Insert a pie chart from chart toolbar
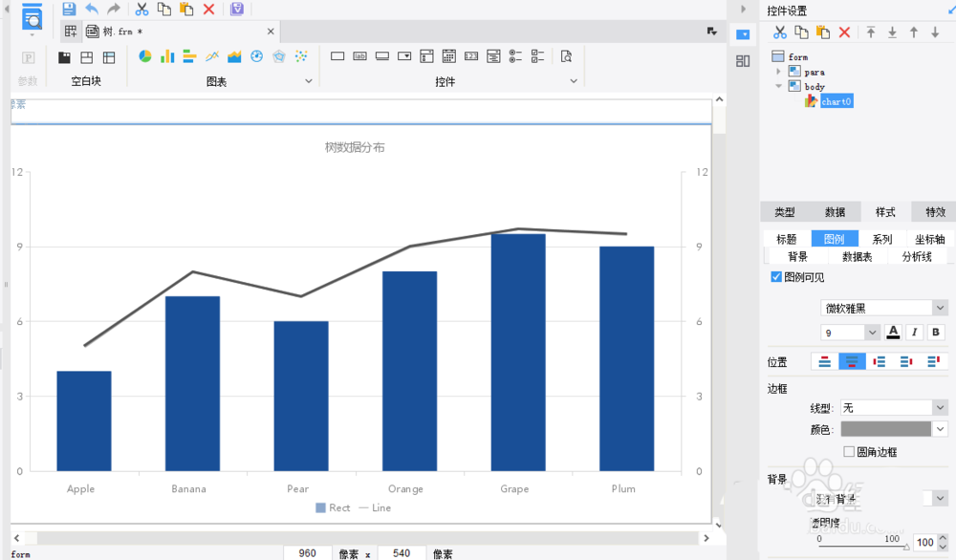The width and height of the screenshot is (956, 560). [145, 56]
